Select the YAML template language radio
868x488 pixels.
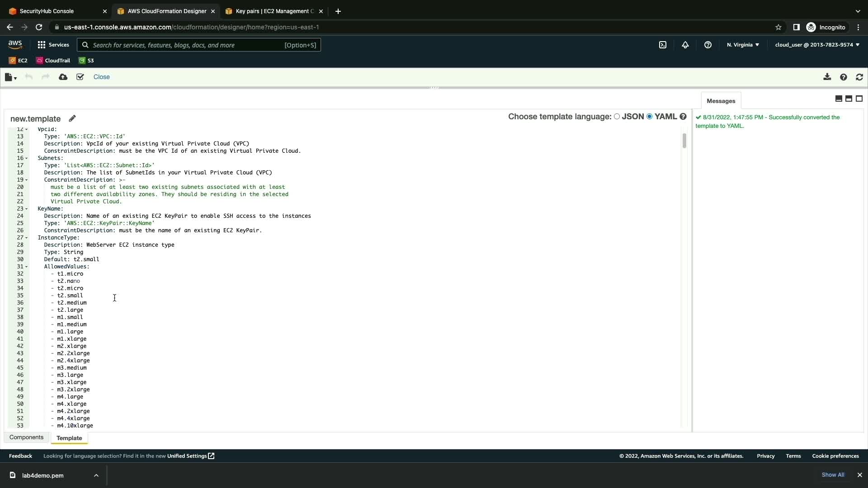tap(650, 117)
